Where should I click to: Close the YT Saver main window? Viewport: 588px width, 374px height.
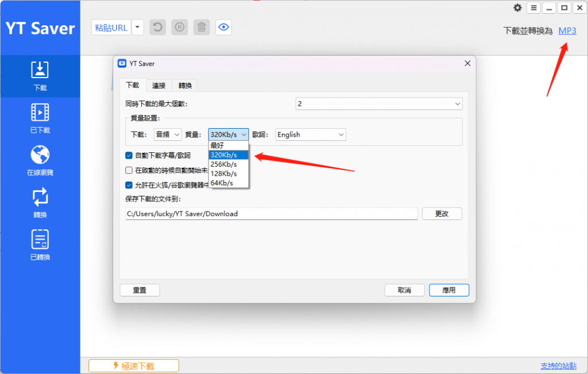pos(579,8)
